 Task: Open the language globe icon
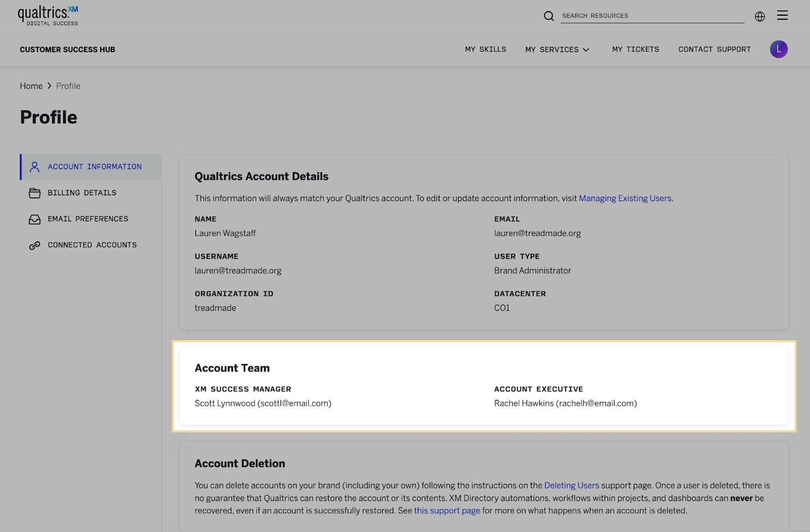point(760,16)
